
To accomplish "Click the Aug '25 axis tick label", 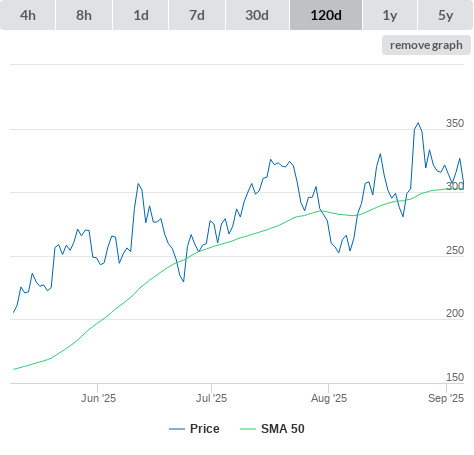I will click(329, 398).
